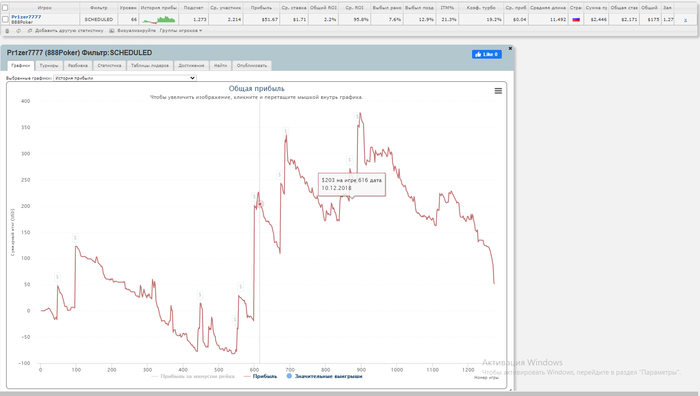Remove the row using the x link

[x=685, y=20]
